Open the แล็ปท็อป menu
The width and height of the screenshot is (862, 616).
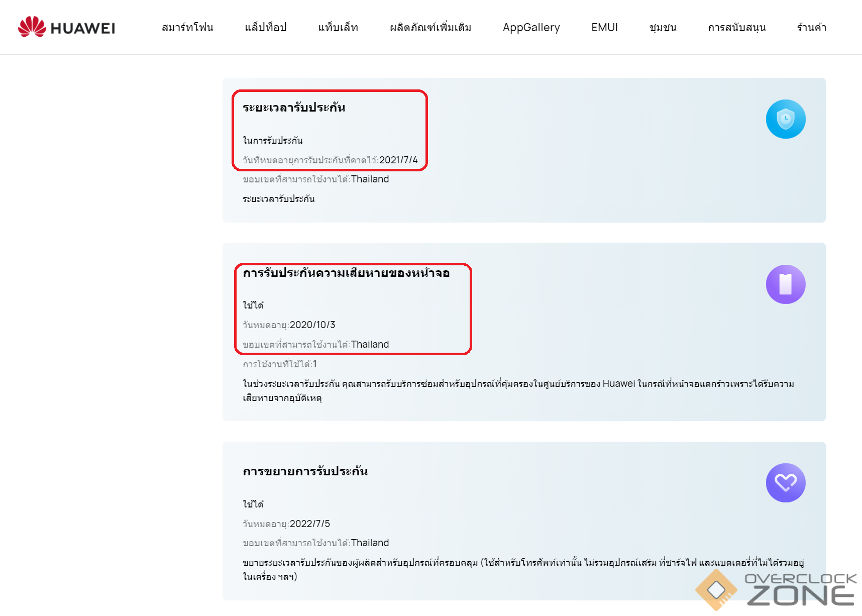(x=266, y=28)
